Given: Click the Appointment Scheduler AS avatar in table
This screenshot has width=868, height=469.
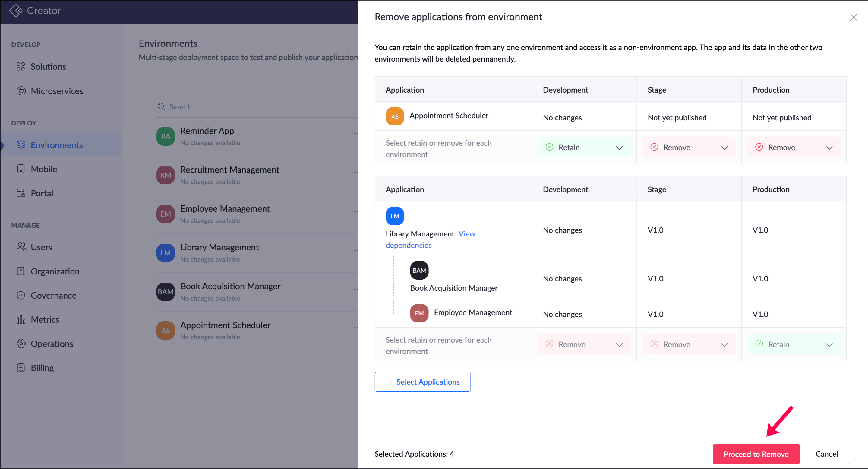Looking at the screenshot, I should 395,116.
